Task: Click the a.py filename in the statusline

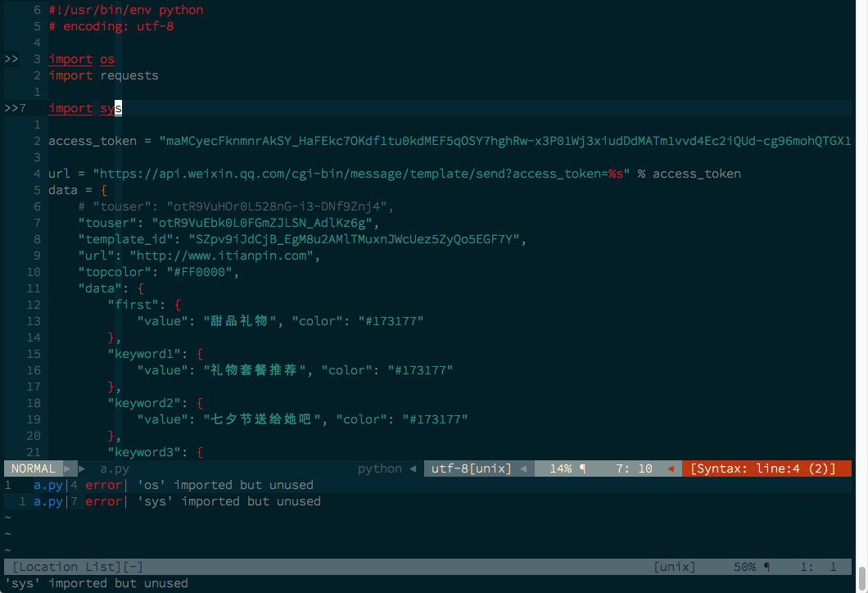Action: pyautogui.click(x=115, y=469)
